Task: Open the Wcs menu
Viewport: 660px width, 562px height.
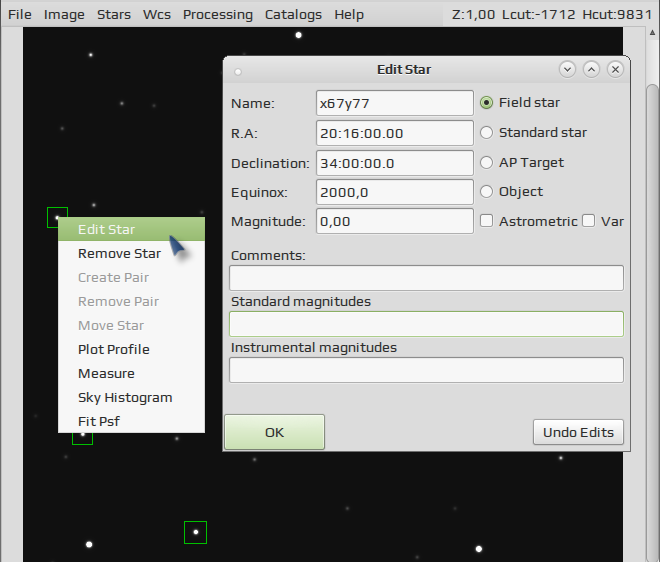Action: [x=157, y=14]
